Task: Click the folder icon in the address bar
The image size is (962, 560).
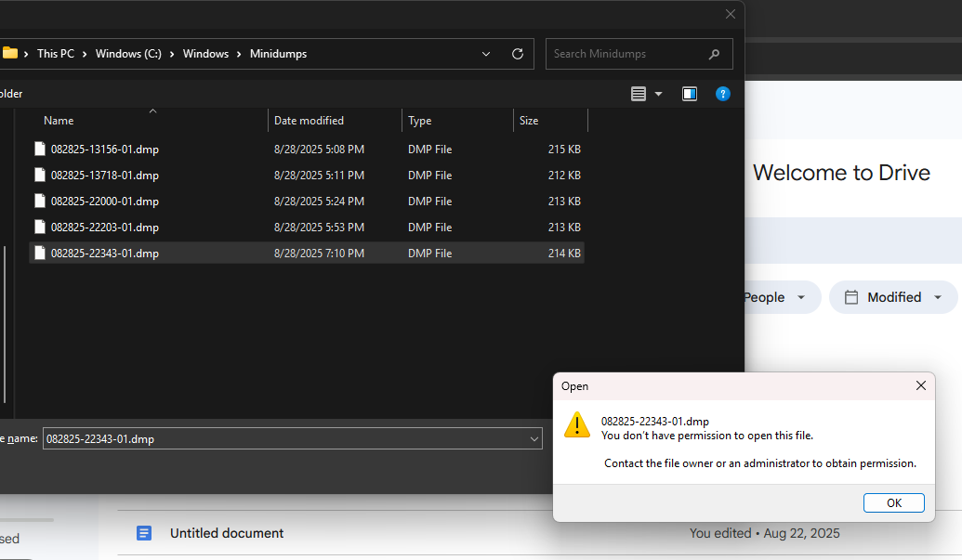Action: click(x=9, y=53)
